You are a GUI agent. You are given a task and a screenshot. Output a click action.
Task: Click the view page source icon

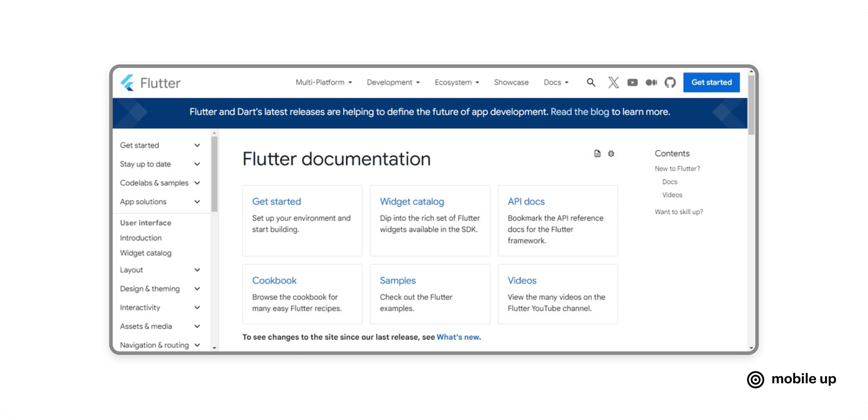(x=597, y=154)
